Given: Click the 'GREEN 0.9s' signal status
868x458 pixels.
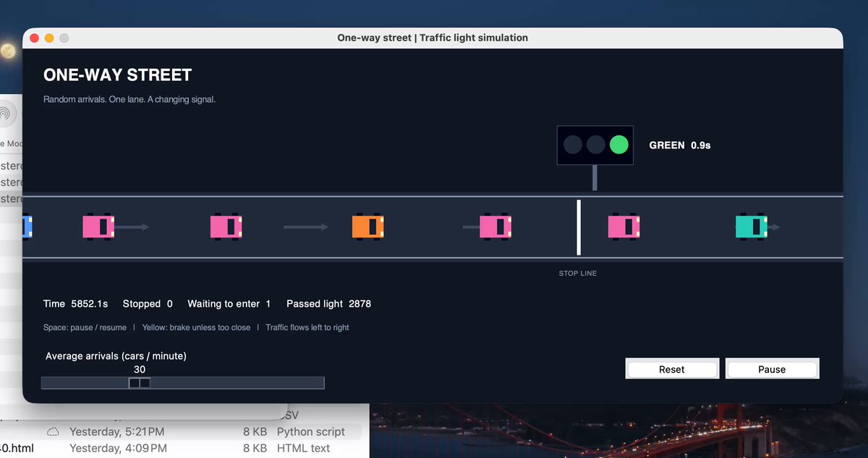Looking at the screenshot, I should coord(680,145).
